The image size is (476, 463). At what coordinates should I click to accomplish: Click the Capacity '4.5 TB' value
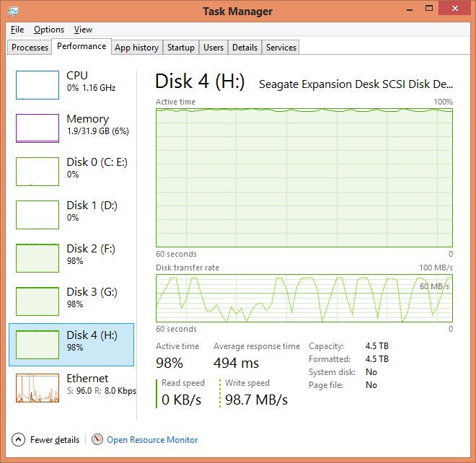[377, 346]
